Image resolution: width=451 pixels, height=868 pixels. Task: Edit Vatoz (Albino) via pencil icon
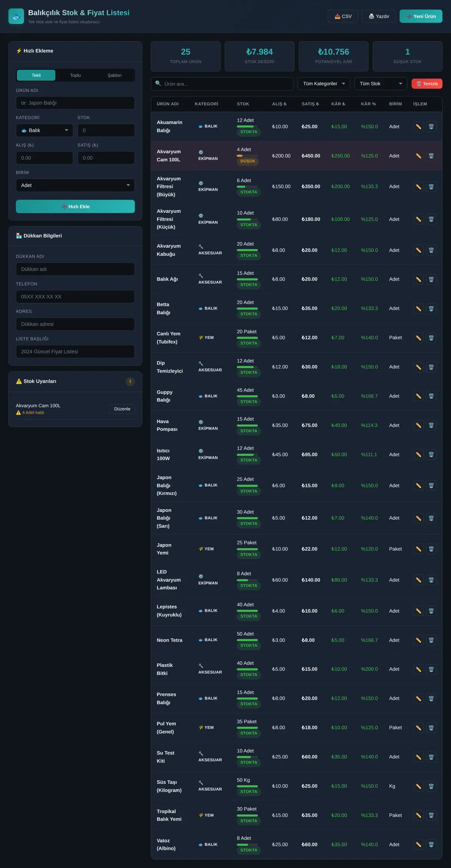pyautogui.click(x=418, y=845)
